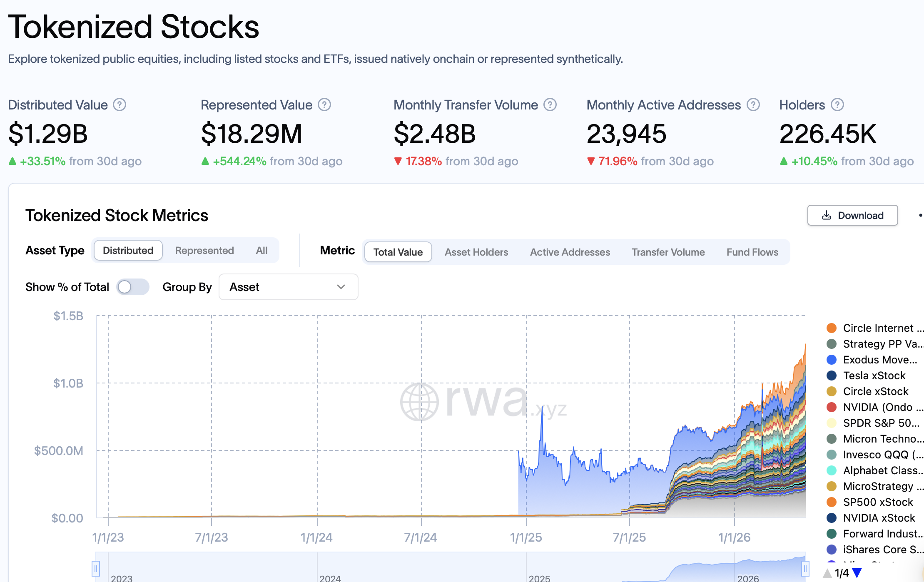Screen dimensions: 924x582
Task: Click the 1/1/25 axis label
Action: click(x=526, y=537)
